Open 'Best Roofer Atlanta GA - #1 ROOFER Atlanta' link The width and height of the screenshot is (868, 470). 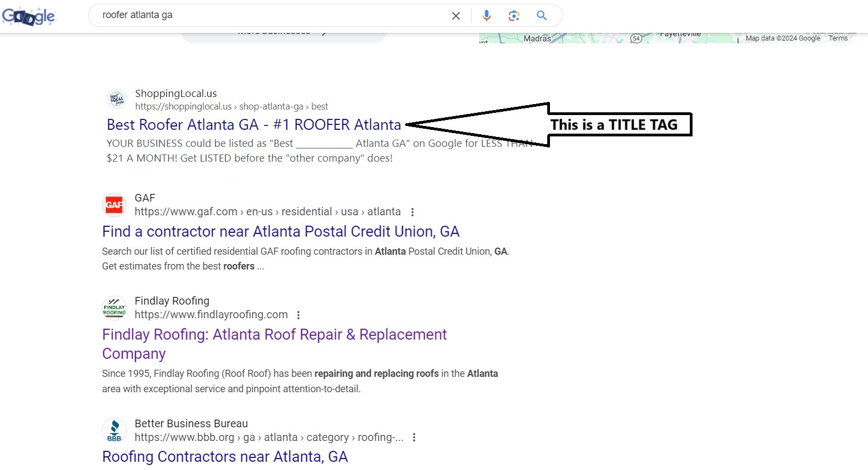254,125
